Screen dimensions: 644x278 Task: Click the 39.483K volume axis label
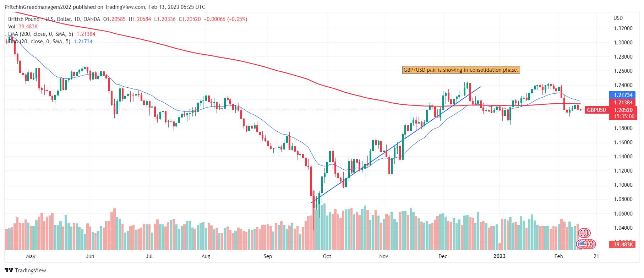pyautogui.click(x=623, y=244)
